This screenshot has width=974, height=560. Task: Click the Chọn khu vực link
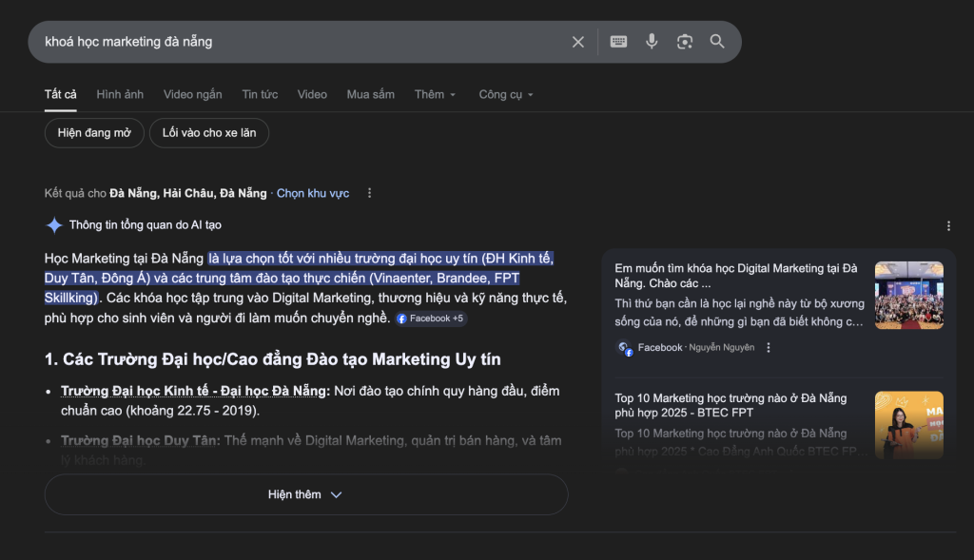(312, 193)
